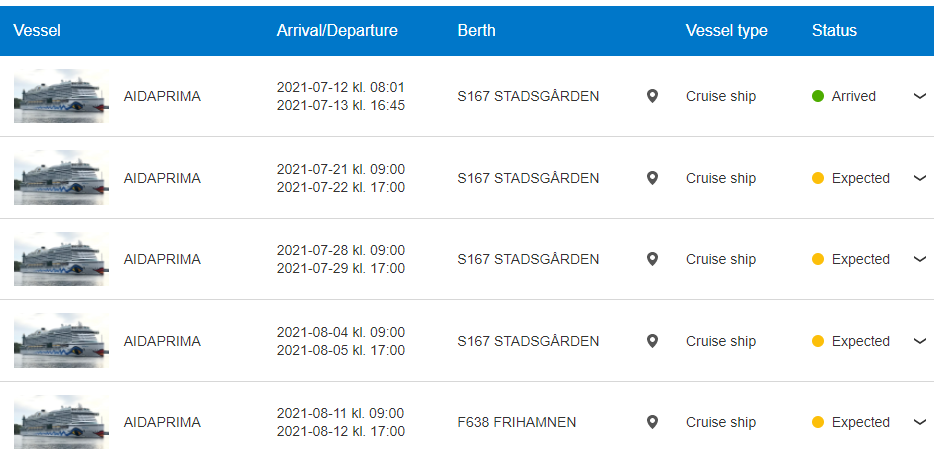The height and width of the screenshot is (451, 934).
Task: Show map pin for 2021-07-28 call
Action: coord(652,259)
